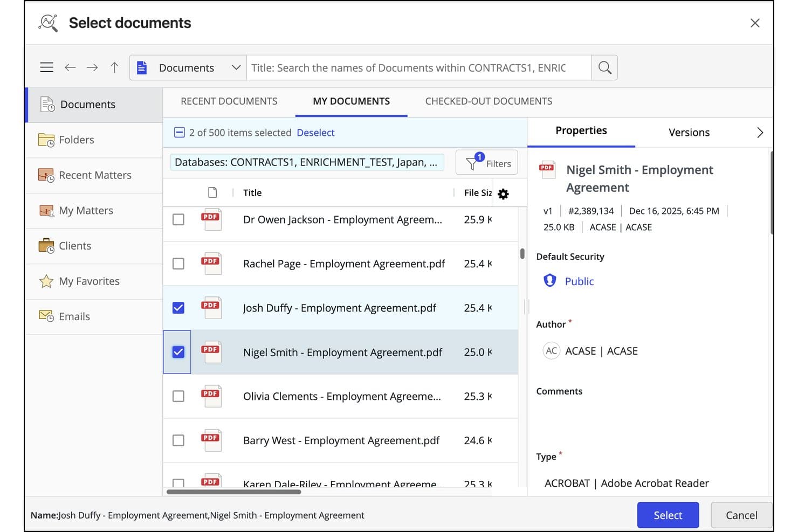Uncheck the Josh Duffy row checkbox

[178, 308]
